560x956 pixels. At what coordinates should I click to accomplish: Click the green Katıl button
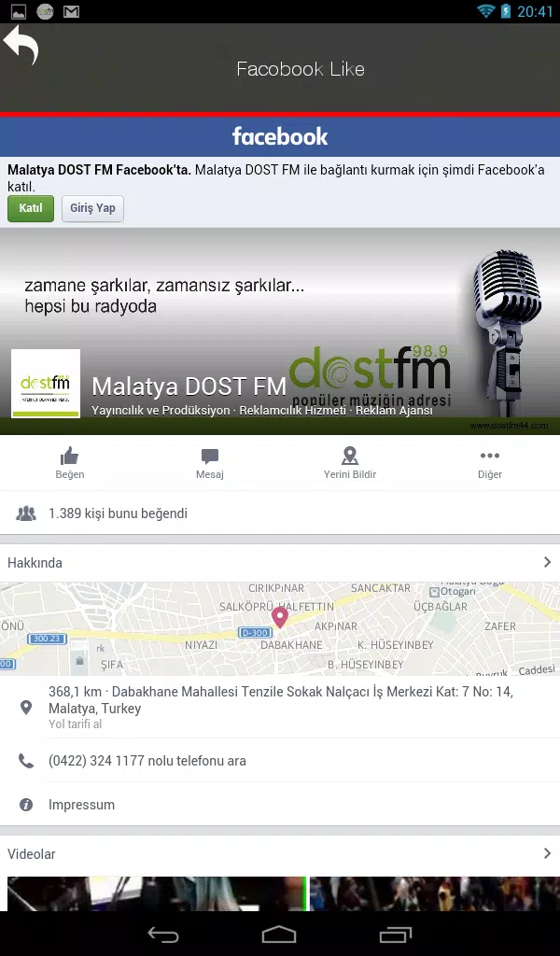tap(31, 208)
